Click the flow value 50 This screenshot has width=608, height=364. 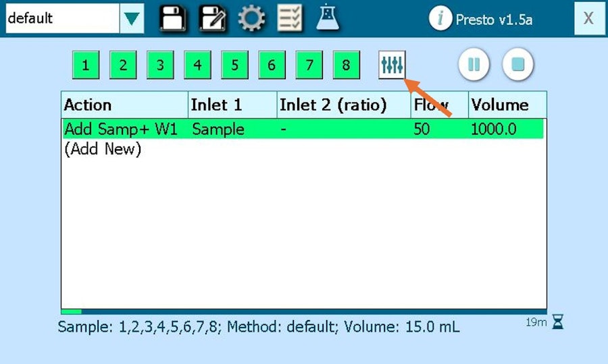[x=422, y=129]
